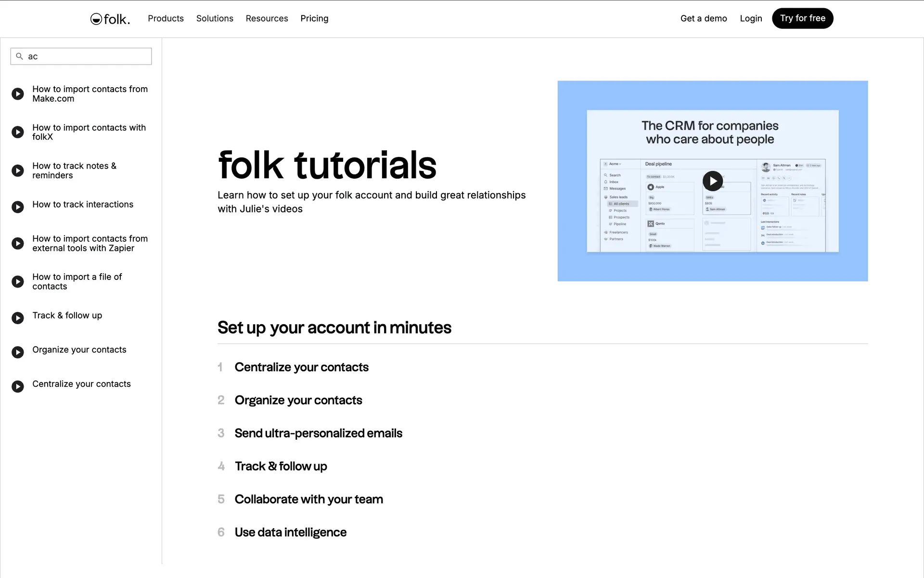Click play icon for track interactions tutorial
This screenshot has height=578, width=924.
coord(18,207)
